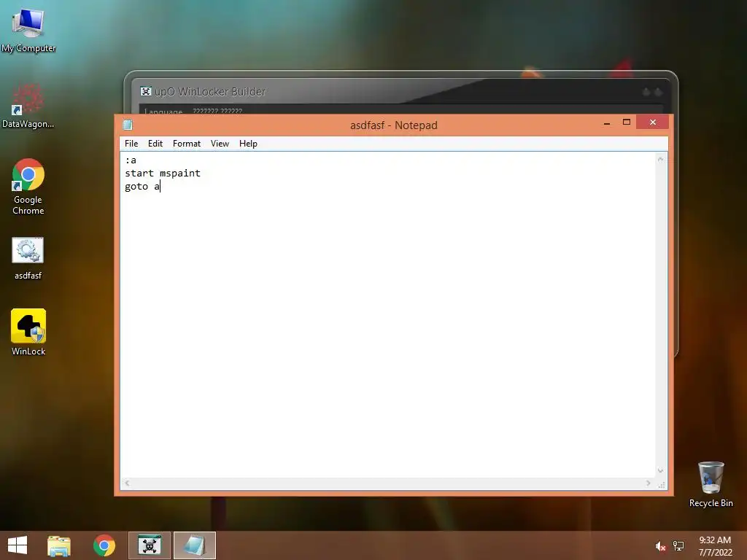Maximize the Notepad window
This screenshot has width=747, height=560.
point(627,122)
